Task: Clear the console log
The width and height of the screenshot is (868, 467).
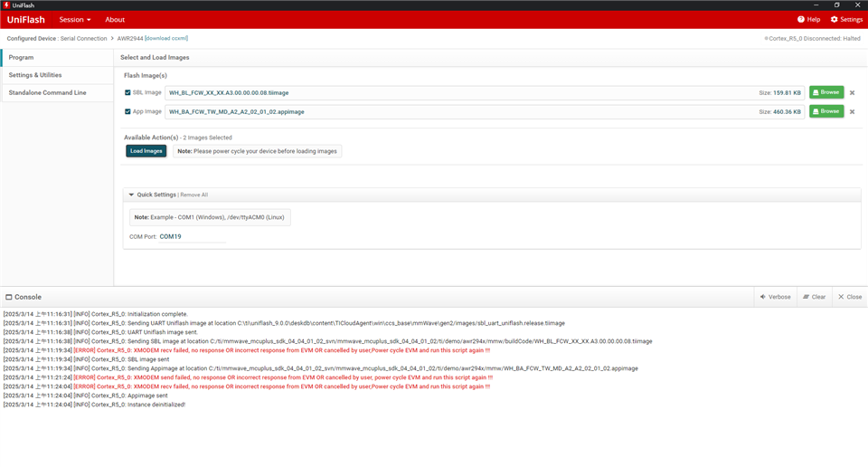Action: 815,297
